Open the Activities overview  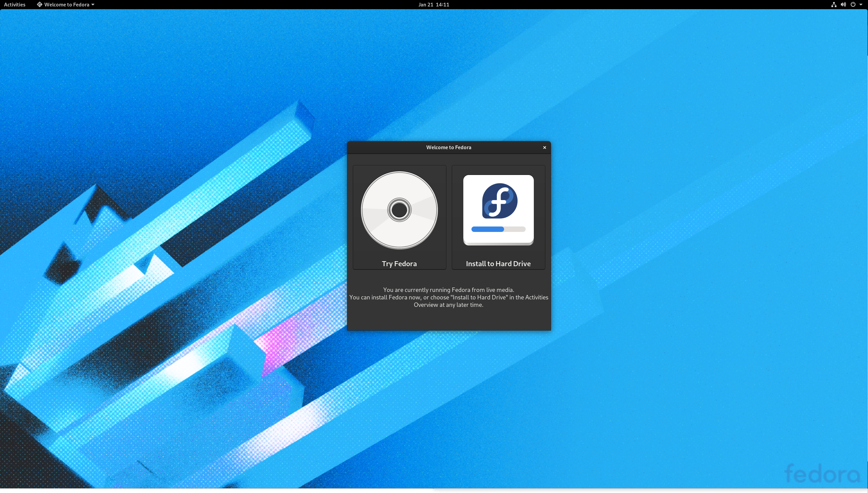15,4
